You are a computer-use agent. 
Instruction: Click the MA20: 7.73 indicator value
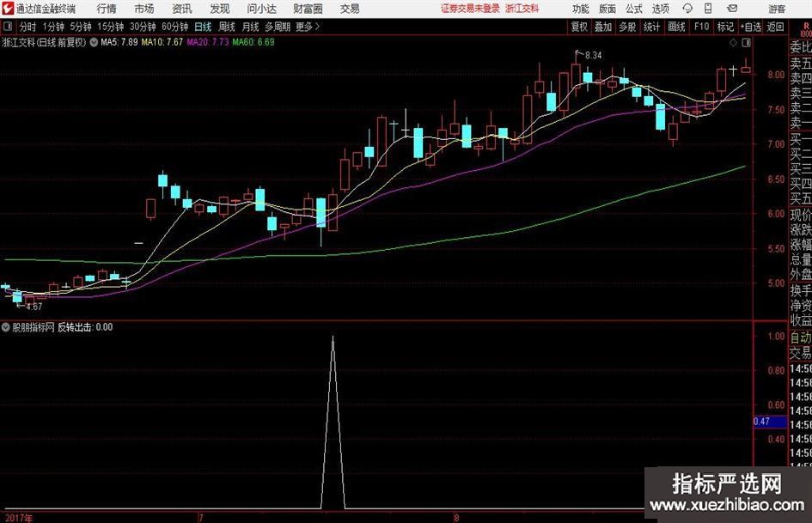point(208,42)
